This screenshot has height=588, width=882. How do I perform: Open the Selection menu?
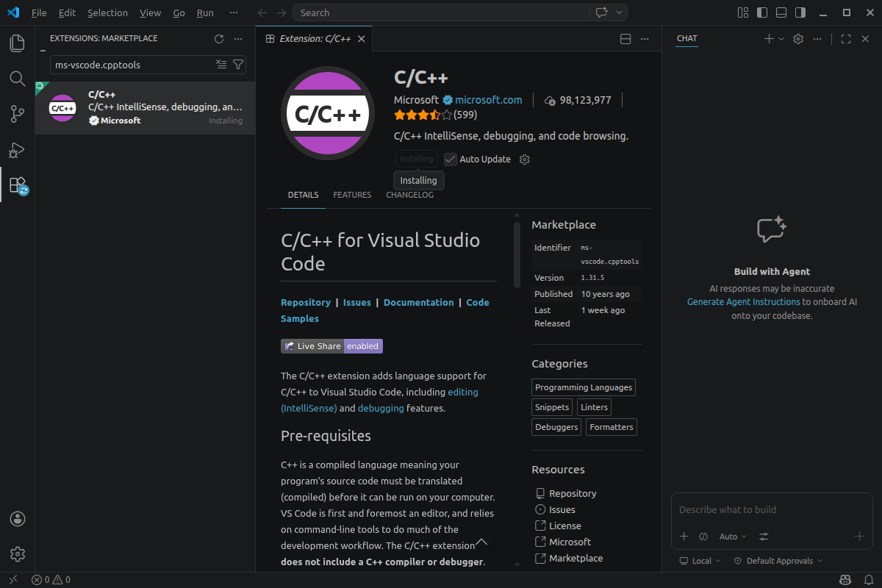(107, 12)
